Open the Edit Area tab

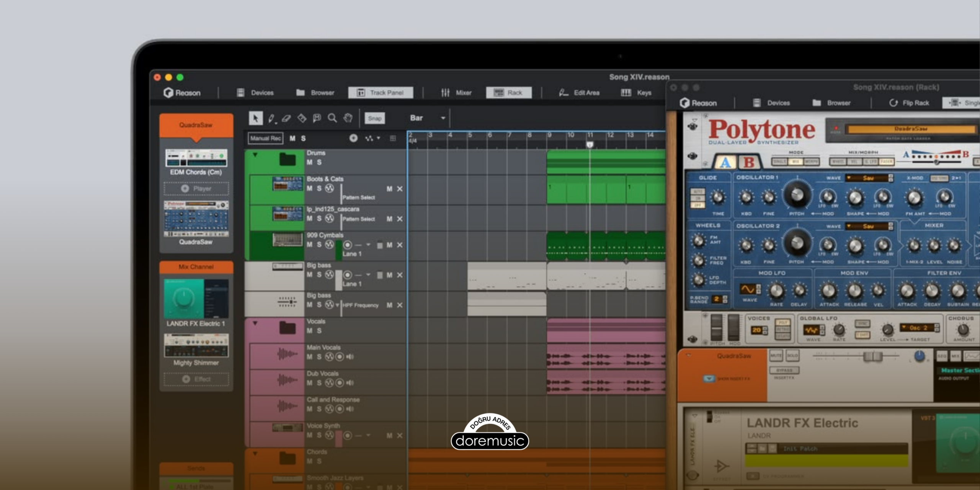(579, 93)
